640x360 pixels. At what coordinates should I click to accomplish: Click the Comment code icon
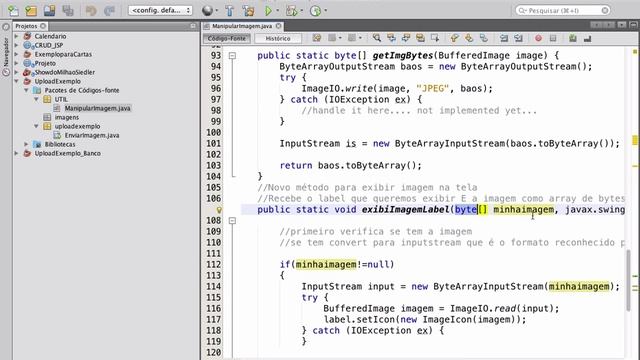tap(573, 38)
